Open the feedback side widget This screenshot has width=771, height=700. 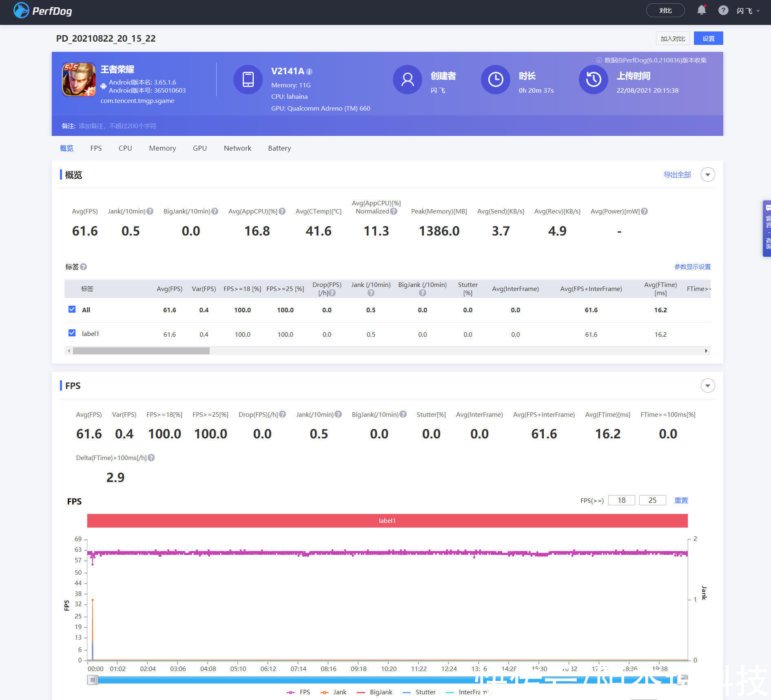[x=767, y=229]
